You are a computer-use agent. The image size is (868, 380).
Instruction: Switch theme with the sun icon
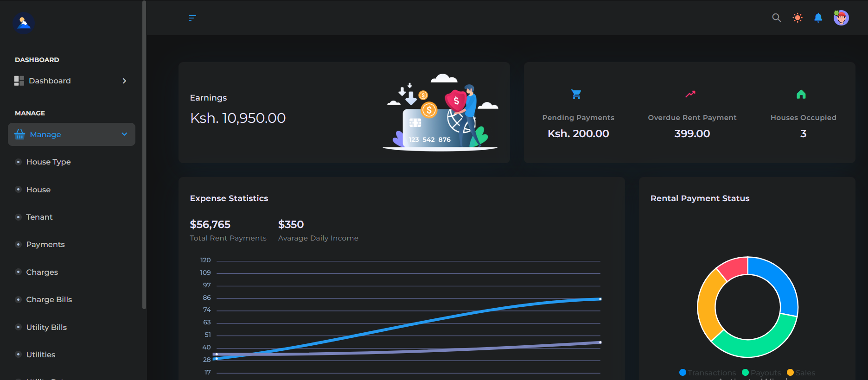[x=798, y=18]
